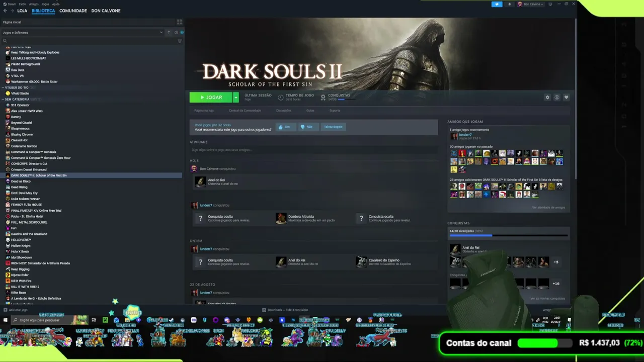Image resolution: width=644 pixels, height=362 pixels.
Task: Open the Discussões link
Action: point(284,111)
